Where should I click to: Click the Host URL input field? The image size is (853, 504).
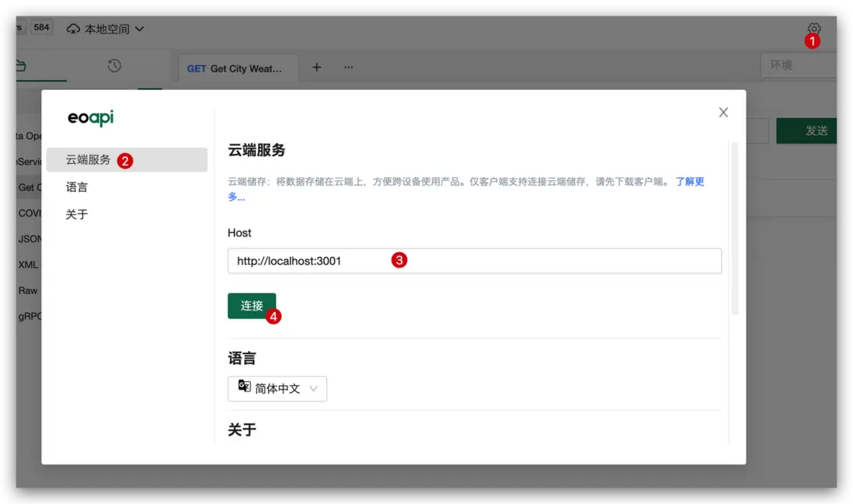(475, 261)
